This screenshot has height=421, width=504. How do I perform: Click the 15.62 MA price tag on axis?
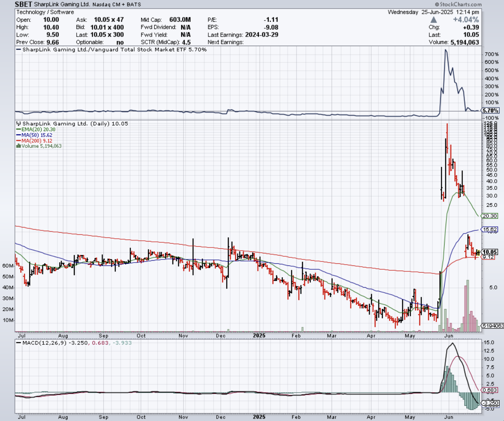[x=490, y=229]
